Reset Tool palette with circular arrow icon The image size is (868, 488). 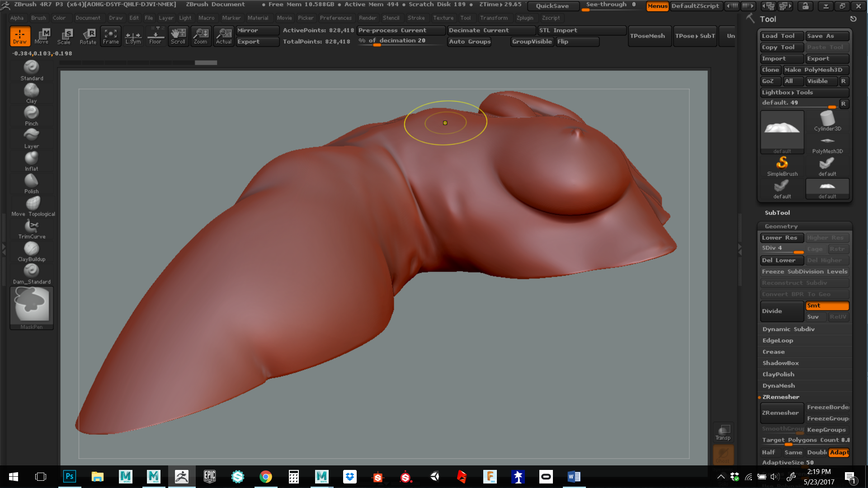[x=853, y=19]
